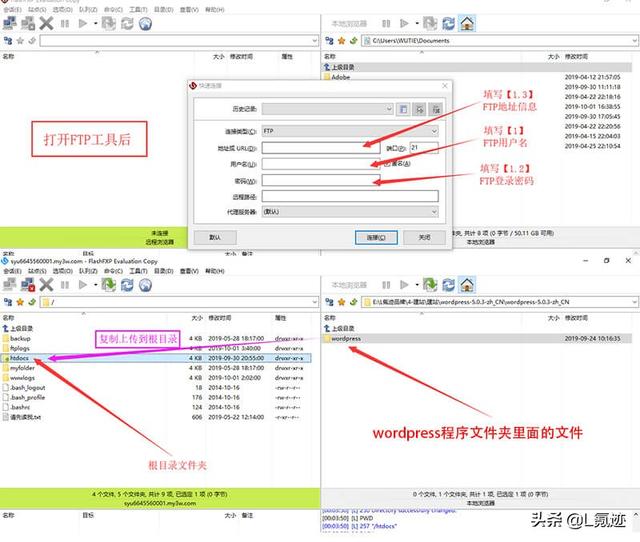Image resolution: width=640 pixels, height=542 pixels.
Task: Open the 站点(S) menu in the connected window
Action: point(37,271)
